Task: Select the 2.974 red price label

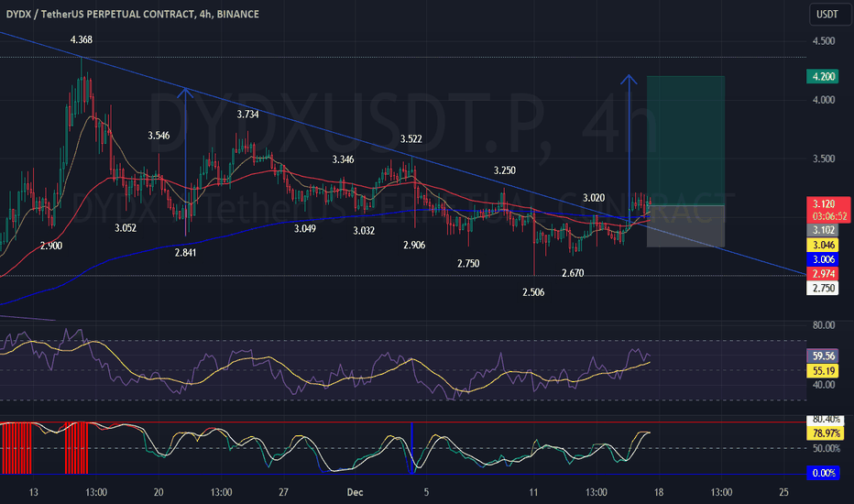Action: (x=823, y=273)
